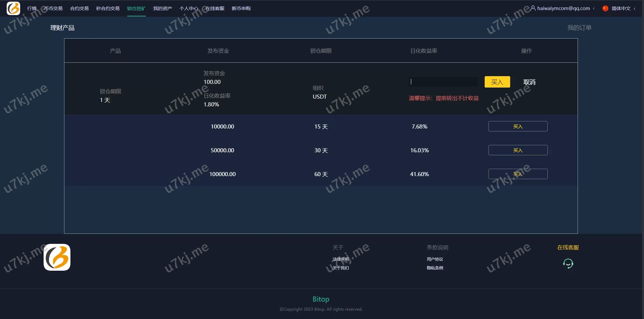Buy the 60 天 41.60% product
The width and height of the screenshot is (644, 319).
click(518, 174)
